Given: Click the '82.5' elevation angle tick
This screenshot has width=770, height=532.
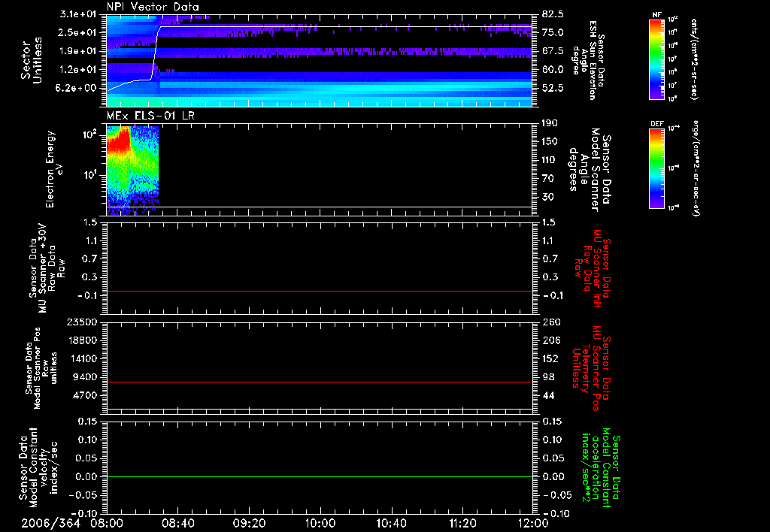Looking at the screenshot, I should point(553,14).
